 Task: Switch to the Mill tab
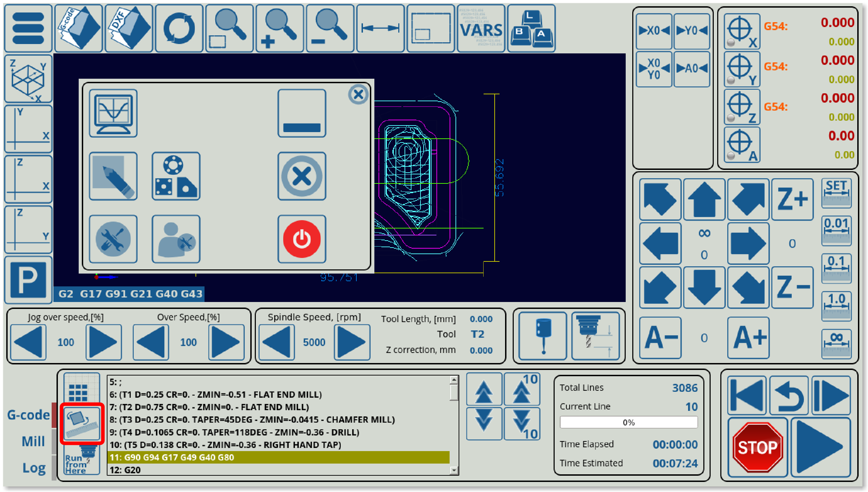33,441
